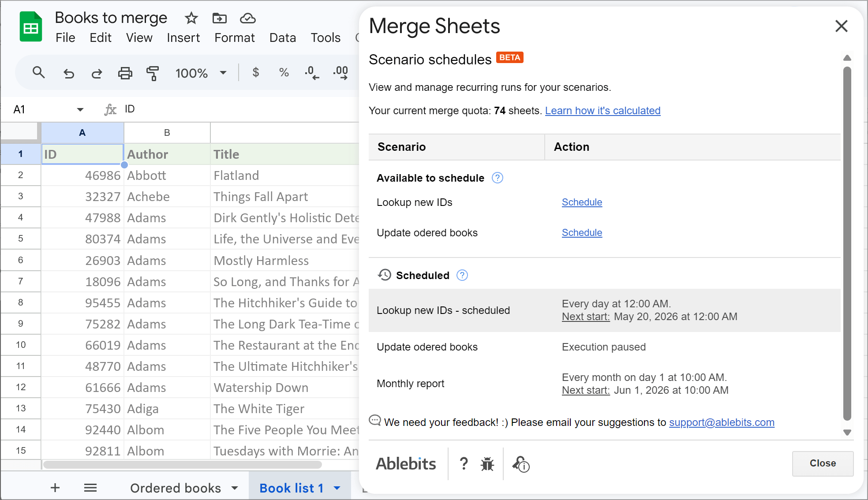
Task: Open help tip next to Scheduled
Action: (x=462, y=275)
